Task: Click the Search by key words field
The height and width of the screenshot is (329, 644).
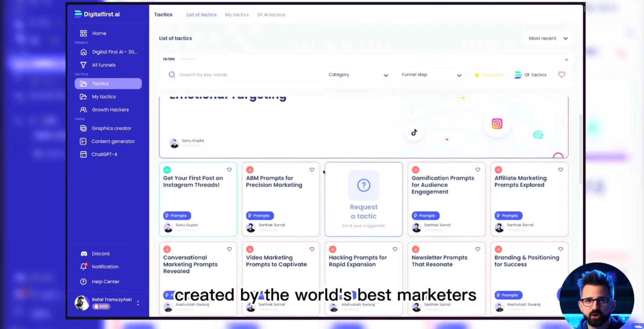Action: click(241, 75)
